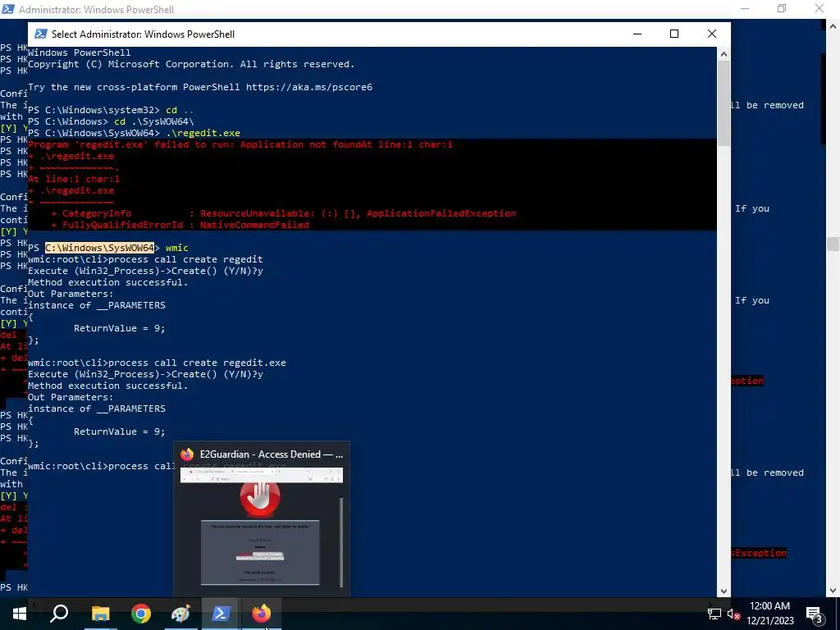The width and height of the screenshot is (840, 630).
Task: Minimize the background Administrator PowerShell window
Action: click(745, 8)
